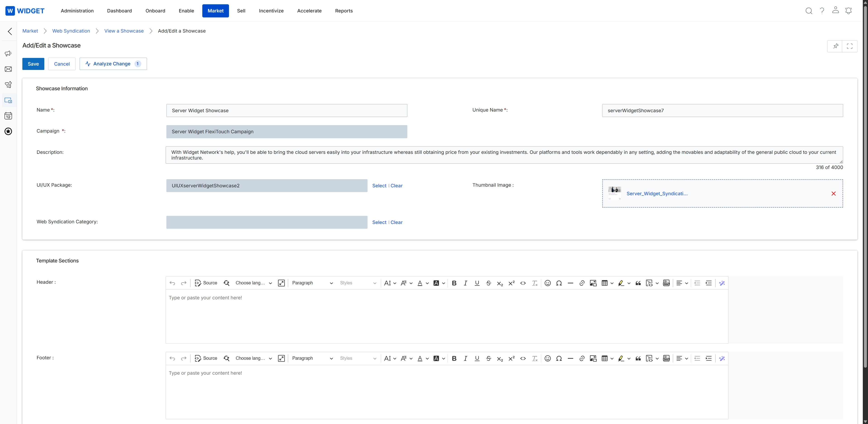The width and height of the screenshot is (868, 424).
Task: Insert special character in Header editor
Action: pos(559,283)
